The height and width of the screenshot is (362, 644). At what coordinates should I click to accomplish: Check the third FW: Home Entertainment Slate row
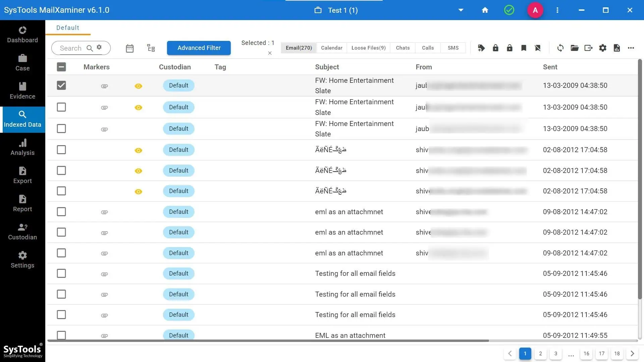[61, 129]
